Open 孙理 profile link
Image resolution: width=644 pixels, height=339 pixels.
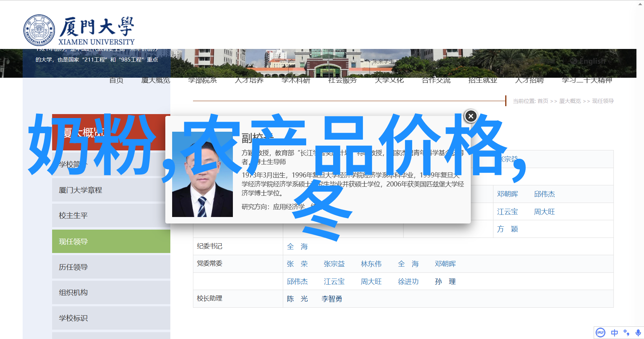click(x=445, y=281)
